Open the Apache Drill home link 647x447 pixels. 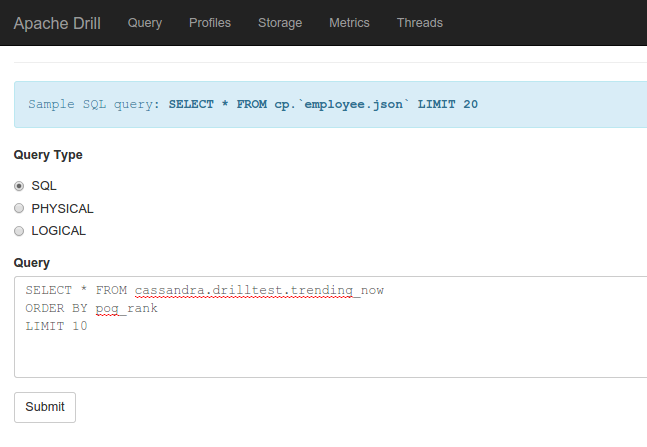57,23
